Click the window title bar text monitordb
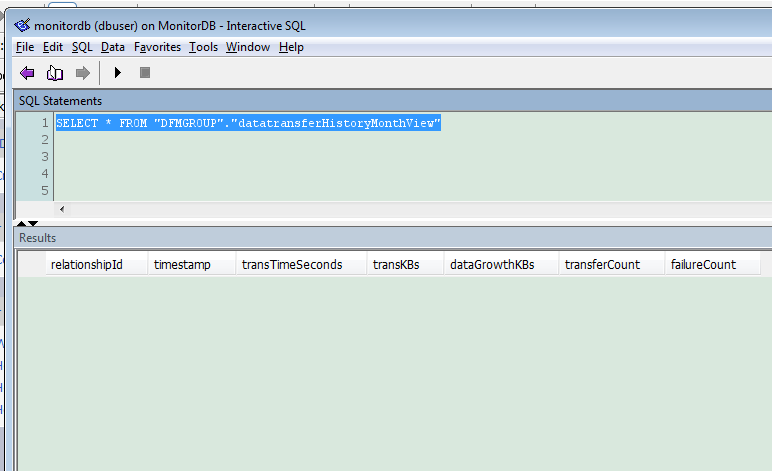The height and width of the screenshot is (471, 772). tap(62, 26)
